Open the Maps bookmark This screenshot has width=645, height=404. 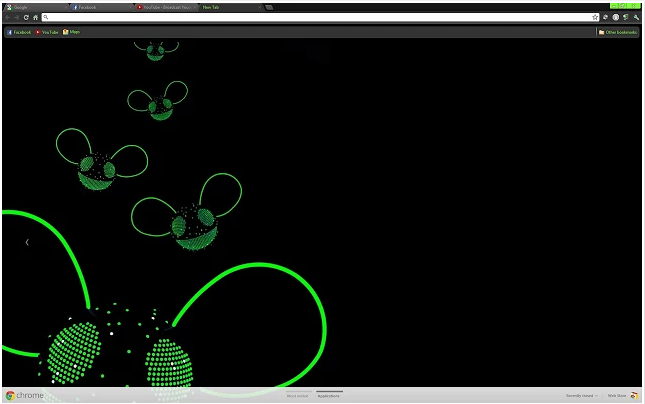tap(72, 32)
